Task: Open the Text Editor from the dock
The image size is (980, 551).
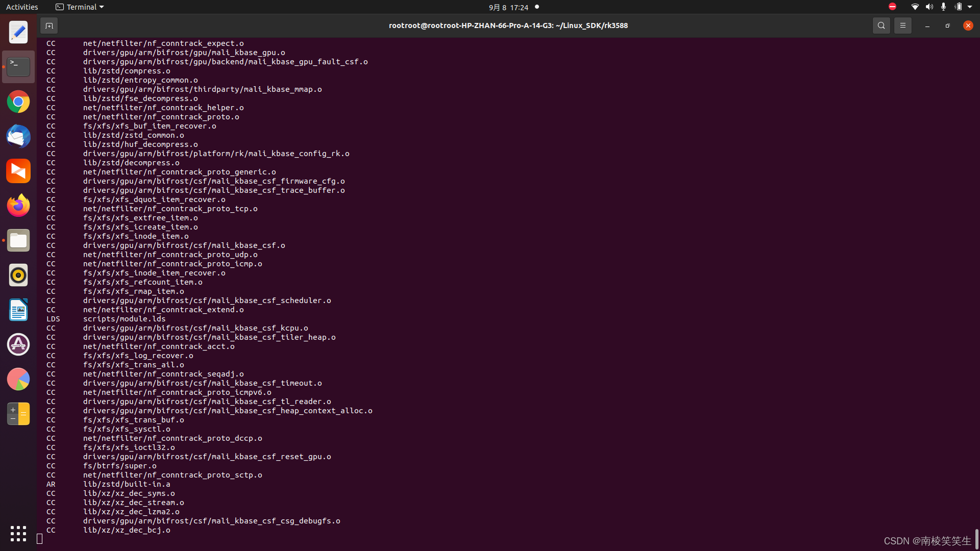Action: pyautogui.click(x=18, y=32)
